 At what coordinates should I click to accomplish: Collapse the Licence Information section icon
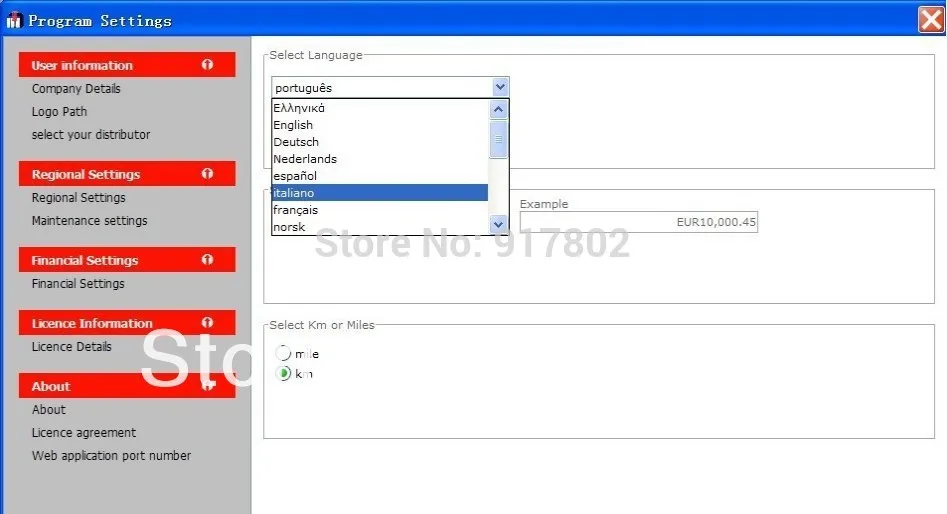(x=207, y=323)
